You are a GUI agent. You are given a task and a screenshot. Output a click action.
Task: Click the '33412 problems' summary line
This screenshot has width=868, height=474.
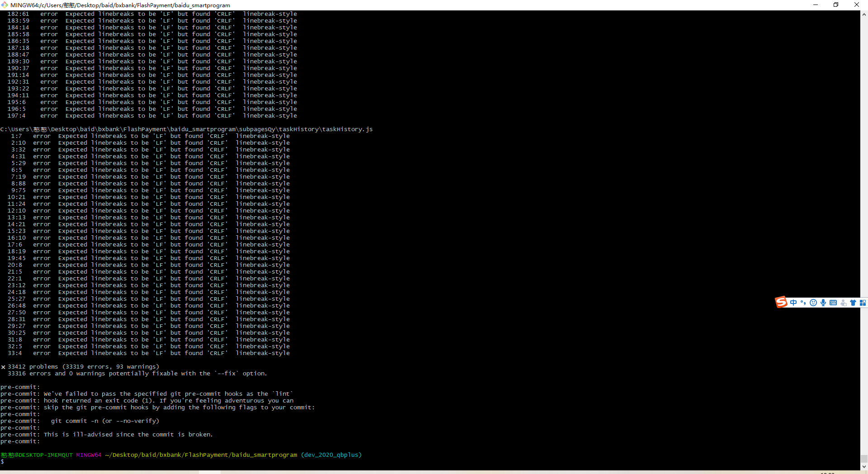coord(80,367)
